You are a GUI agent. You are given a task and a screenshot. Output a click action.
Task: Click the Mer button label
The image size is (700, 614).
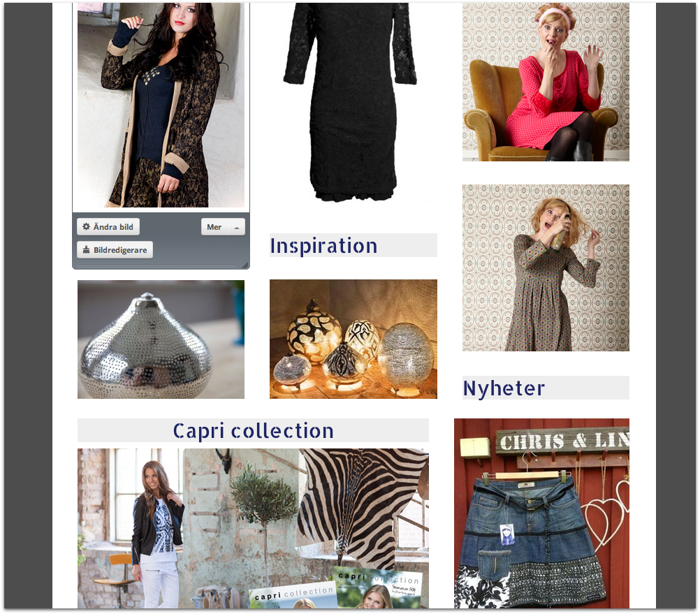[x=214, y=227]
